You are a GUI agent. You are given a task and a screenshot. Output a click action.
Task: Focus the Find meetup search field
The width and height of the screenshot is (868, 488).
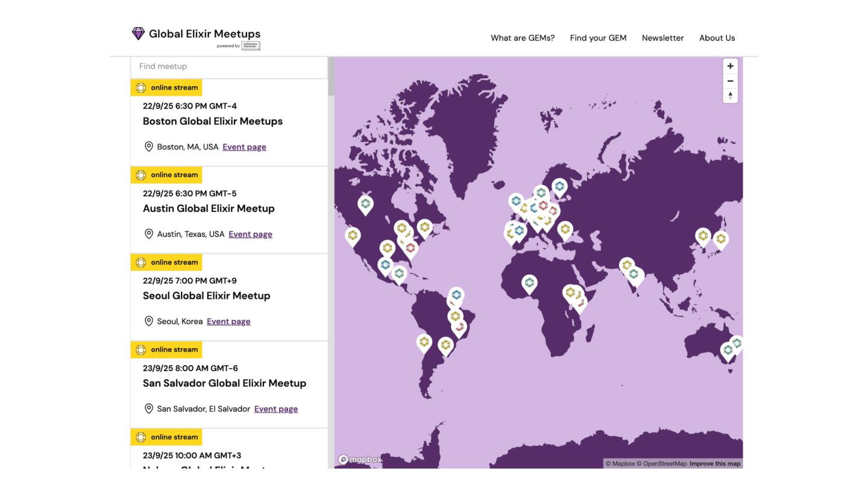tap(229, 67)
